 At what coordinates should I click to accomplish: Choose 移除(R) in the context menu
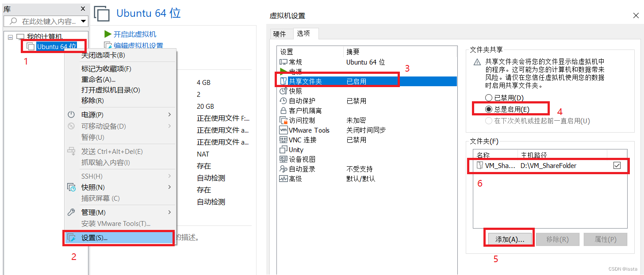click(92, 101)
